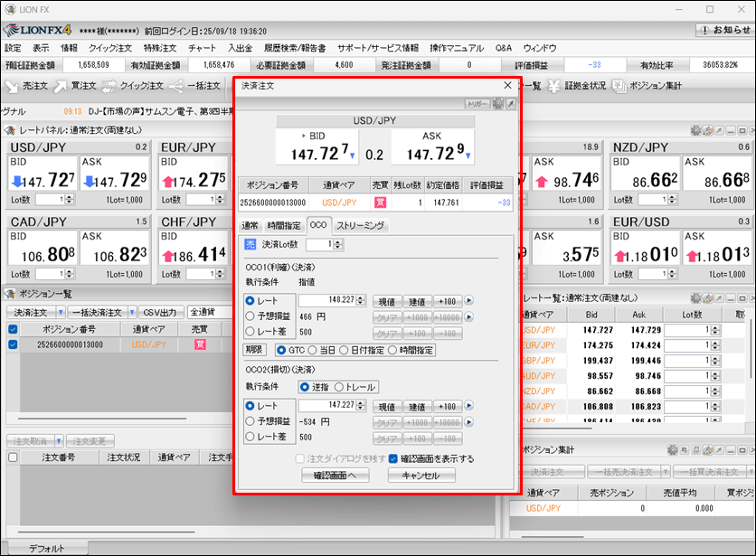Viewport: 756px width, 556px height.
Task: Click the gear settings icon in 決済注文 dialog
Action: 497,104
